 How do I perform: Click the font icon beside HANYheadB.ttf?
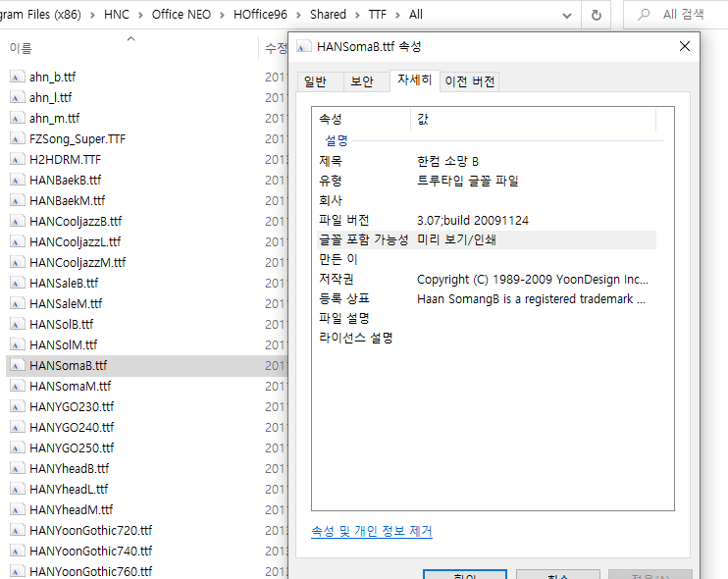tap(18, 468)
